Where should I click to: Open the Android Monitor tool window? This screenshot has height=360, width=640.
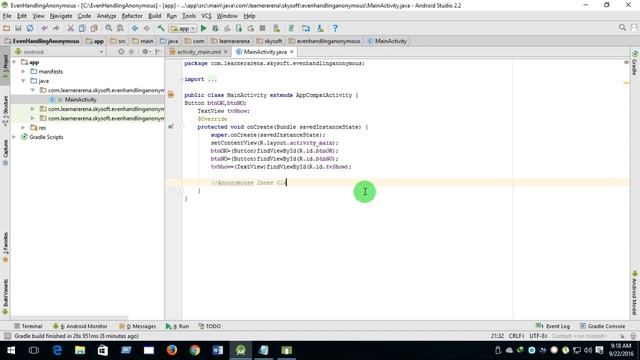[x=80, y=326]
